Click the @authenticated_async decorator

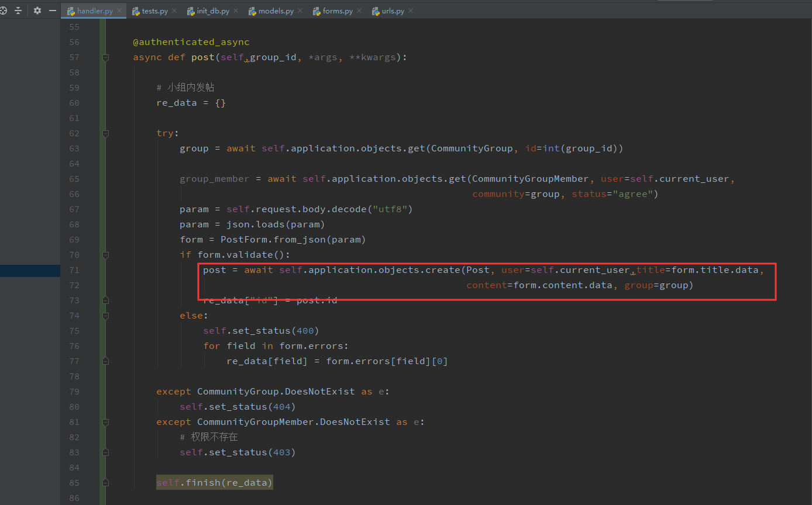click(x=191, y=42)
